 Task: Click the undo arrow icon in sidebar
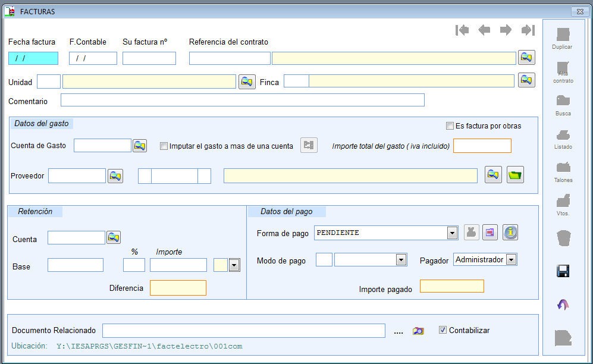[563, 305]
